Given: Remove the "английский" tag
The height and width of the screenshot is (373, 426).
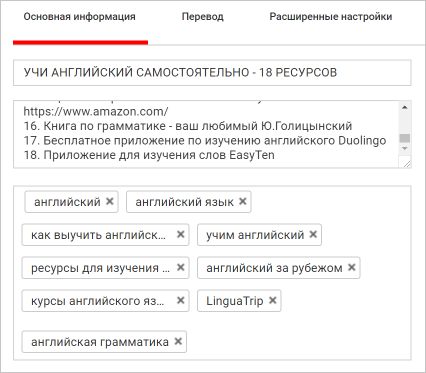Looking at the screenshot, I should coord(110,201).
